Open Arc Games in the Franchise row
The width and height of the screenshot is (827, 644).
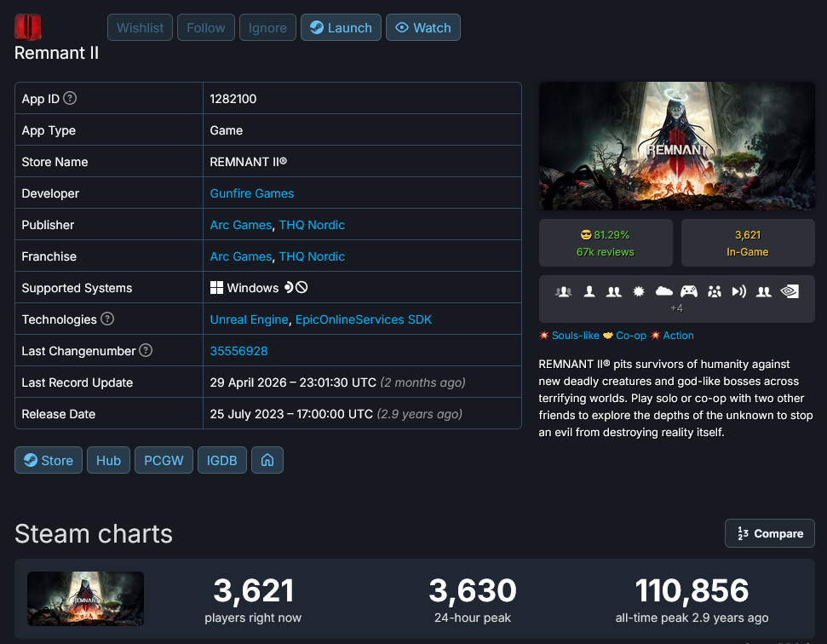pyautogui.click(x=240, y=256)
